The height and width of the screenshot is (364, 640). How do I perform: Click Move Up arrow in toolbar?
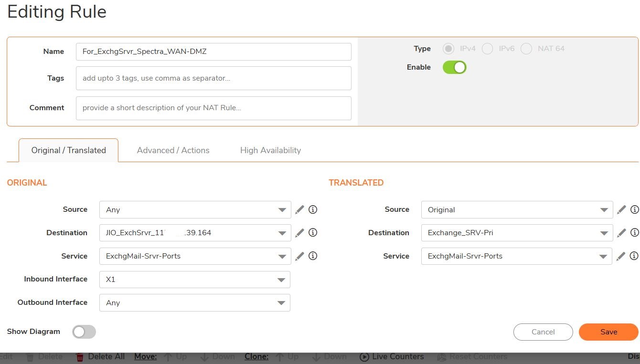coord(168,357)
